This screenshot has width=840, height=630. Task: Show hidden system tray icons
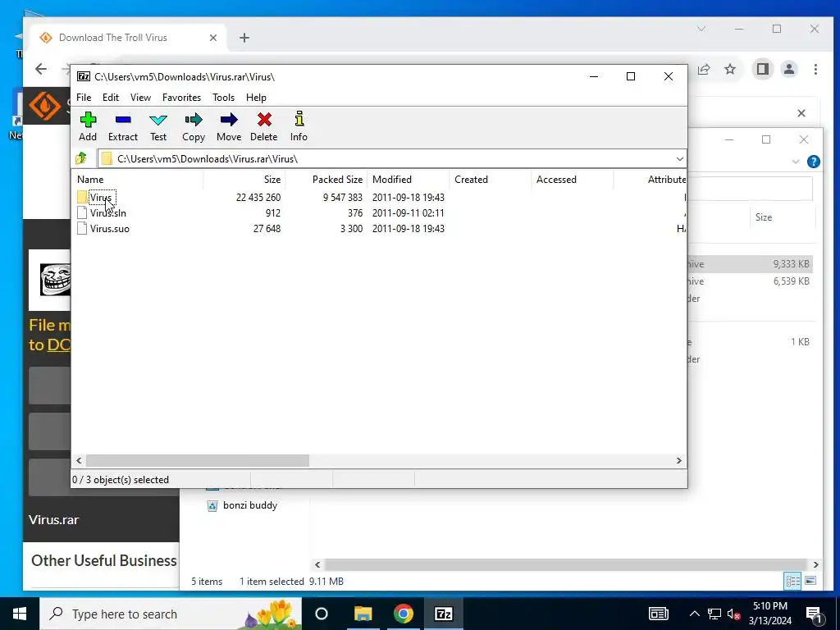coord(694,614)
